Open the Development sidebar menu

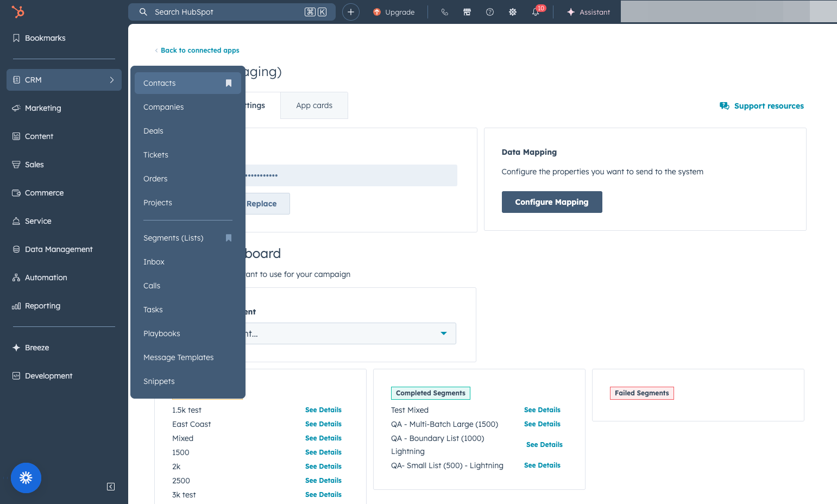(64, 376)
